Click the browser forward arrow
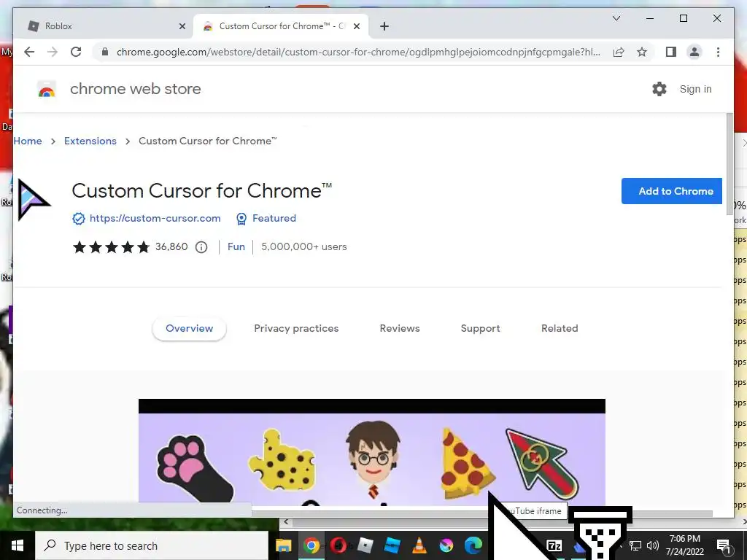The width and height of the screenshot is (747, 560). point(53,52)
